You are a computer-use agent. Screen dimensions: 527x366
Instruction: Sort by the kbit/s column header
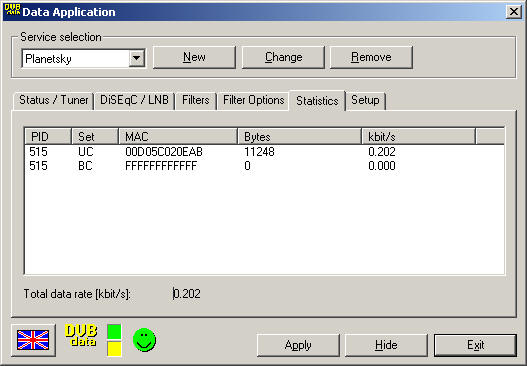tap(418, 136)
